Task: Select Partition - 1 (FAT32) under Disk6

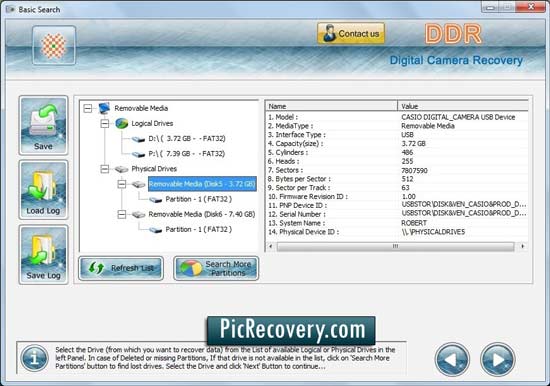Action: click(x=199, y=229)
